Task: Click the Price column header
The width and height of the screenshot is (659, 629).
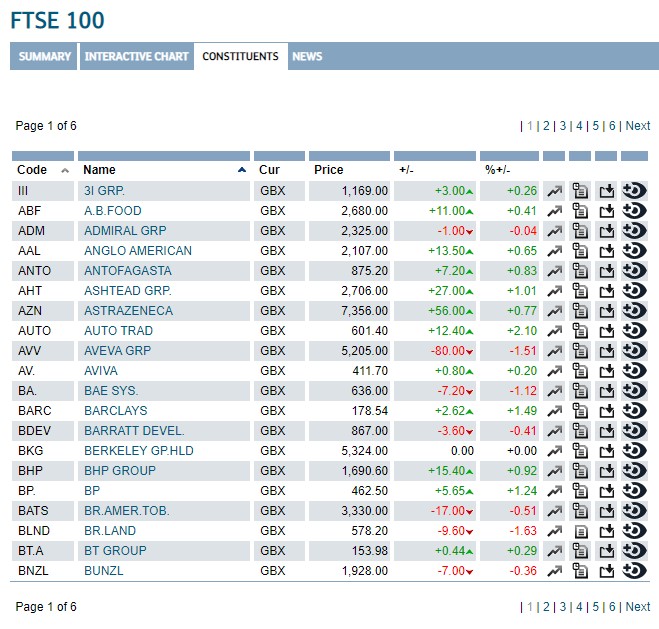Action: [329, 170]
